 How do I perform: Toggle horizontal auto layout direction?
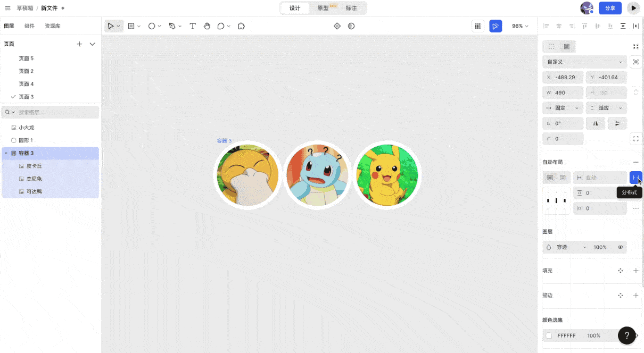550,178
